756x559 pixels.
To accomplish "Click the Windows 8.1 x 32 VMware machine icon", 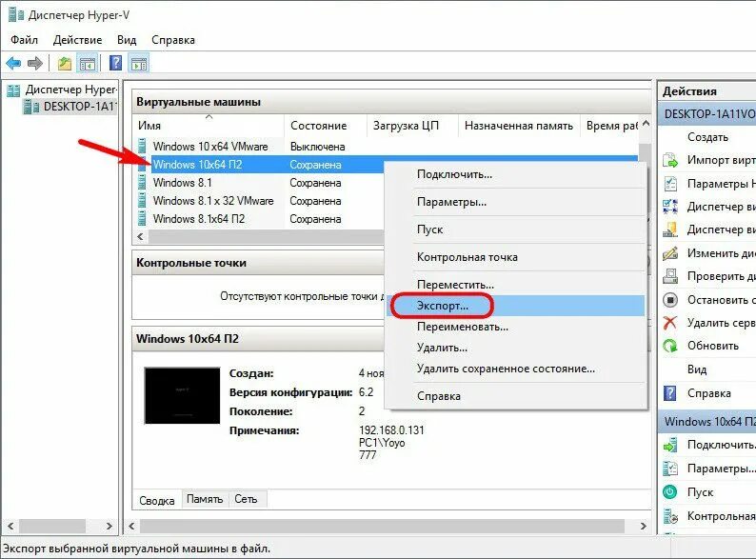I will [x=142, y=200].
